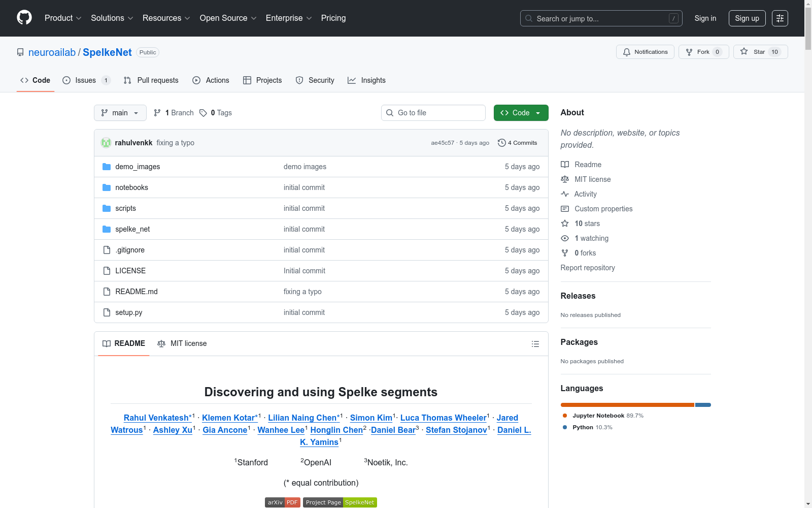Image resolution: width=812 pixels, height=508 pixels.
Task: Click the fork icon beside 0 forks
Action: [x=565, y=253]
